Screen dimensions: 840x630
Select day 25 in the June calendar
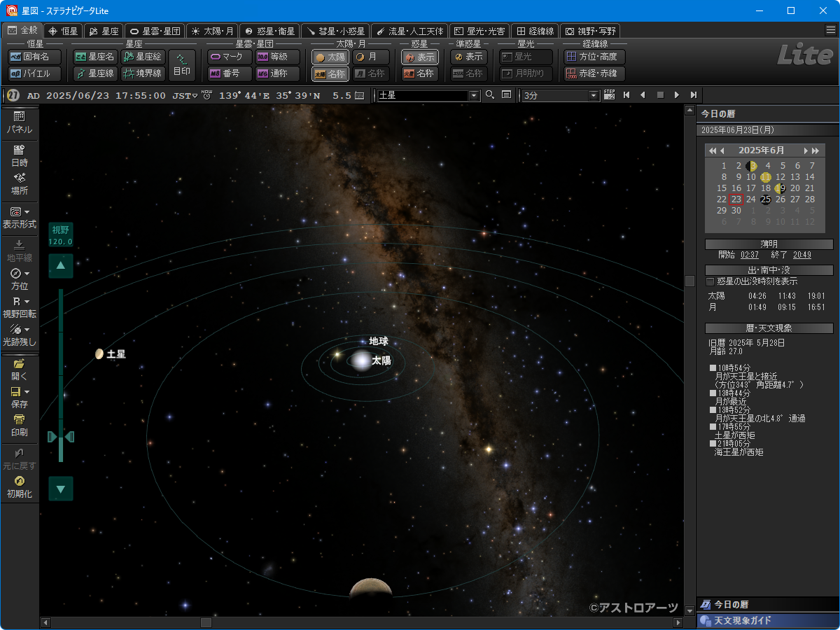[766, 199]
